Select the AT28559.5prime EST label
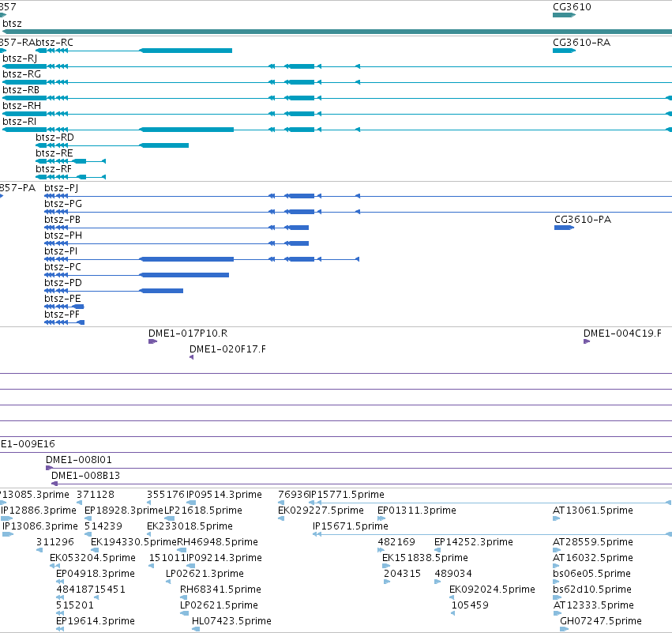This screenshot has width=672, height=633. tap(593, 542)
